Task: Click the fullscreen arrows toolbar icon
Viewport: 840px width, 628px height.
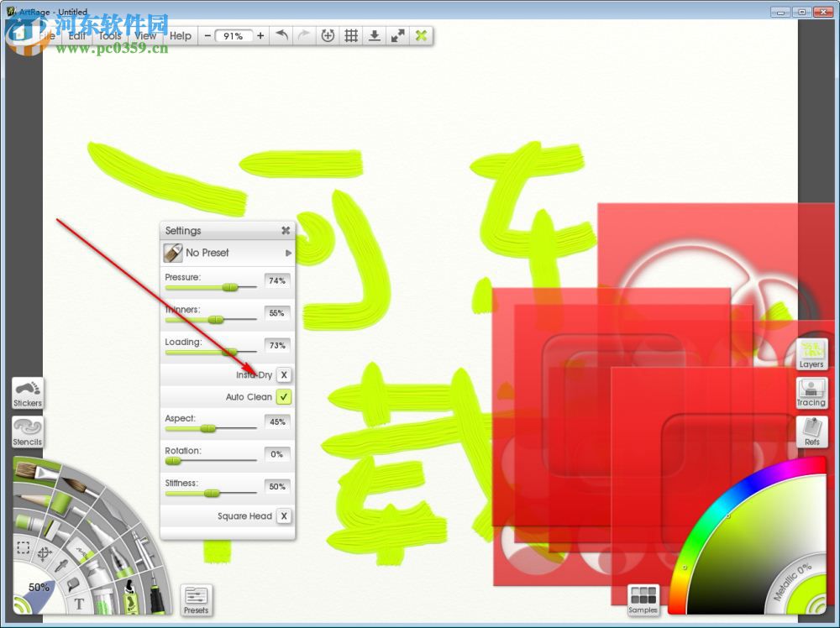Action: pos(397,35)
